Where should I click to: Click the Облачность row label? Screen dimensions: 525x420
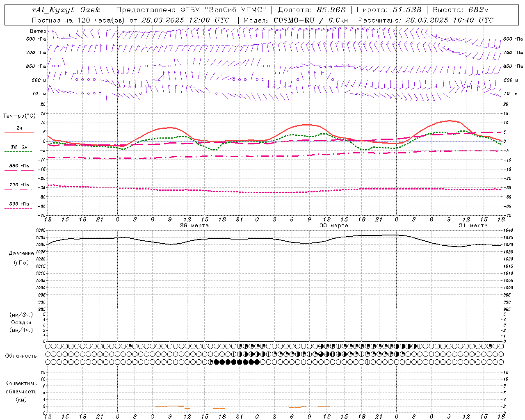pyautogui.click(x=21, y=356)
